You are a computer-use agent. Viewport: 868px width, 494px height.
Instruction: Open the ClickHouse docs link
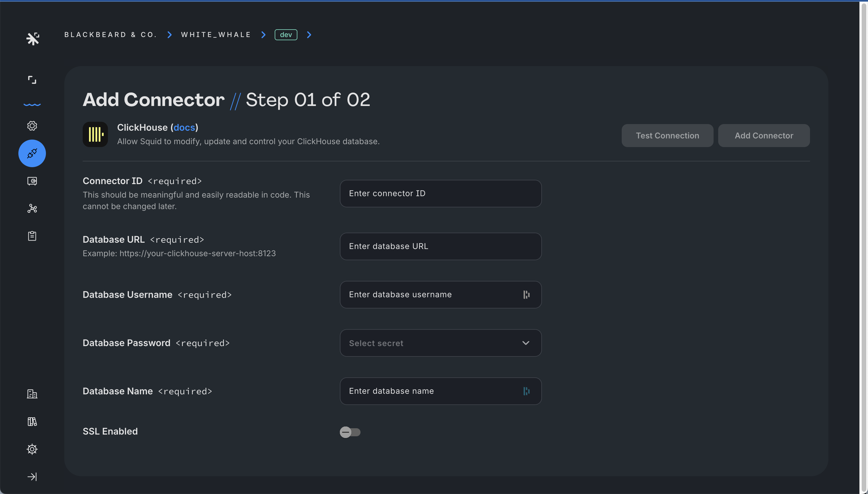184,128
